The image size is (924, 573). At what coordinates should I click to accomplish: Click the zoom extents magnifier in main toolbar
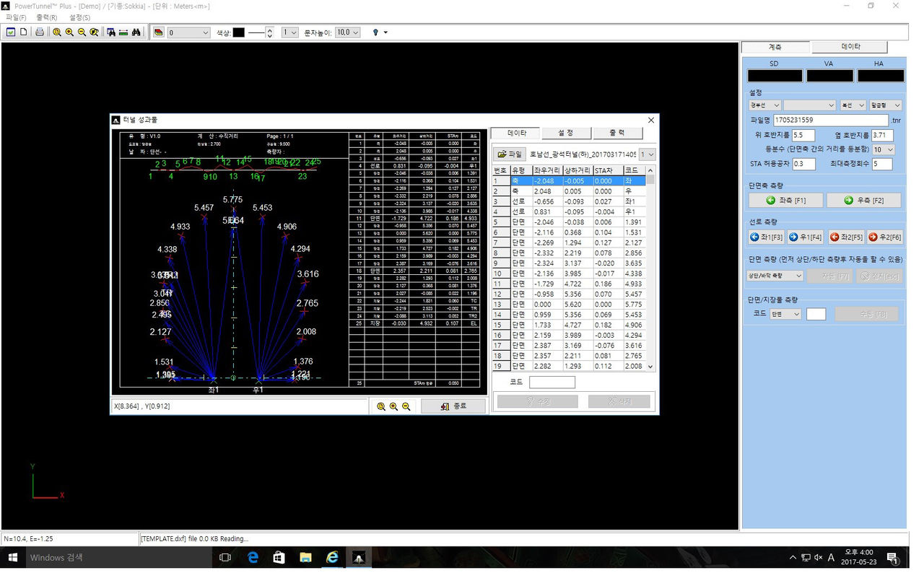click(56, 32)
